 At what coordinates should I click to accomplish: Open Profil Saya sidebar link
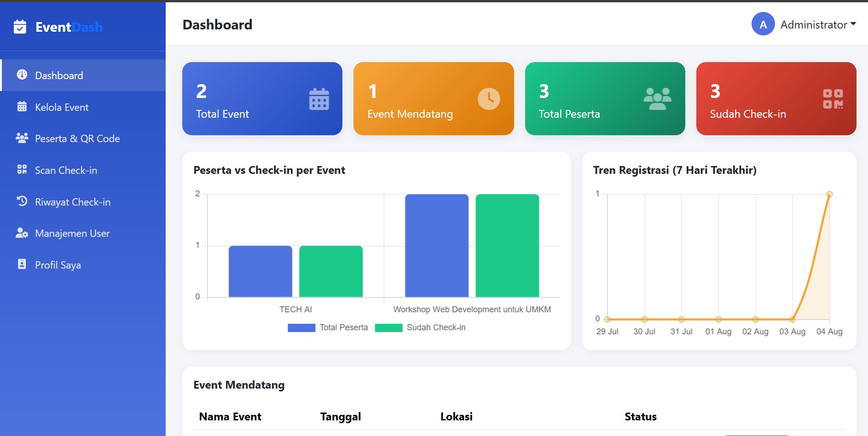pos(83,265)
